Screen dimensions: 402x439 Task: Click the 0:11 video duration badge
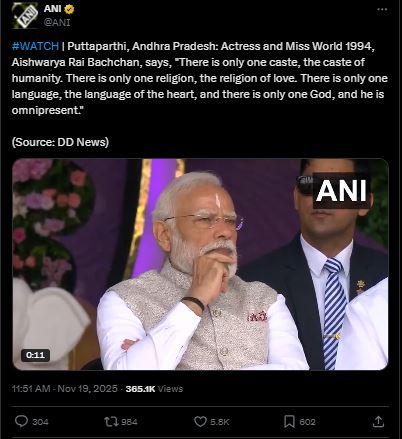point(36,355)
